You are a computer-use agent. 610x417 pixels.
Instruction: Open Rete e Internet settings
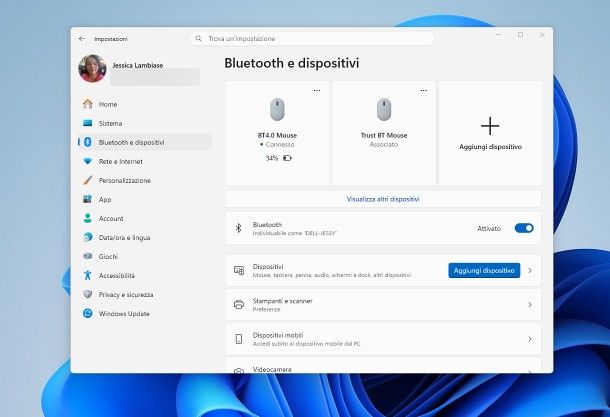[x=145, y=161]
